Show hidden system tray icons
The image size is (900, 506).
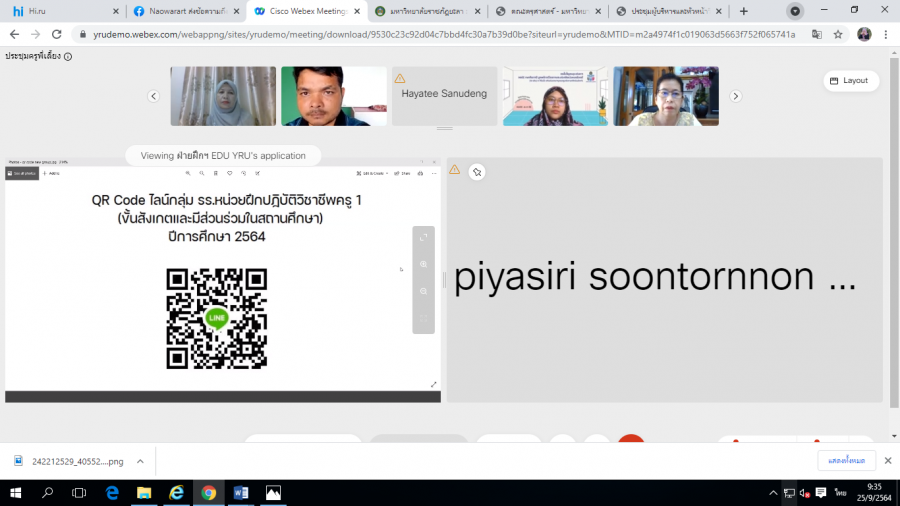(772, 493)
